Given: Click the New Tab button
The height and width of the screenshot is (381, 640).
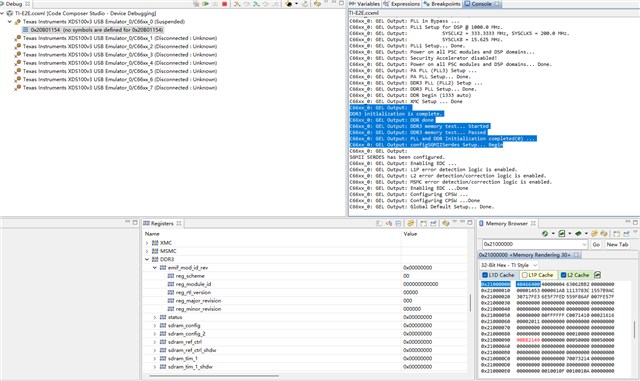Looking at the screenshot, I should 617,245.
